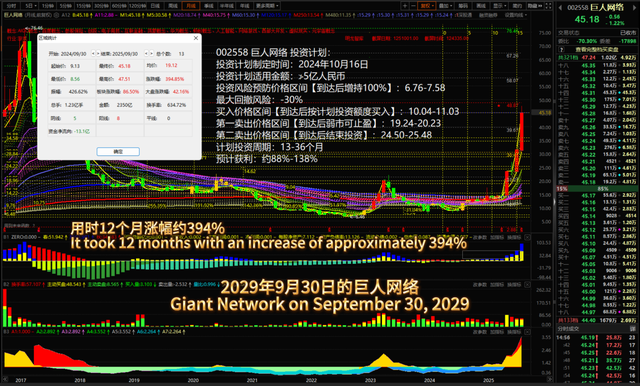The image size is (640, 386).
Task: Click the 002558 巨人网络 stock title
Action: [596, 7]
